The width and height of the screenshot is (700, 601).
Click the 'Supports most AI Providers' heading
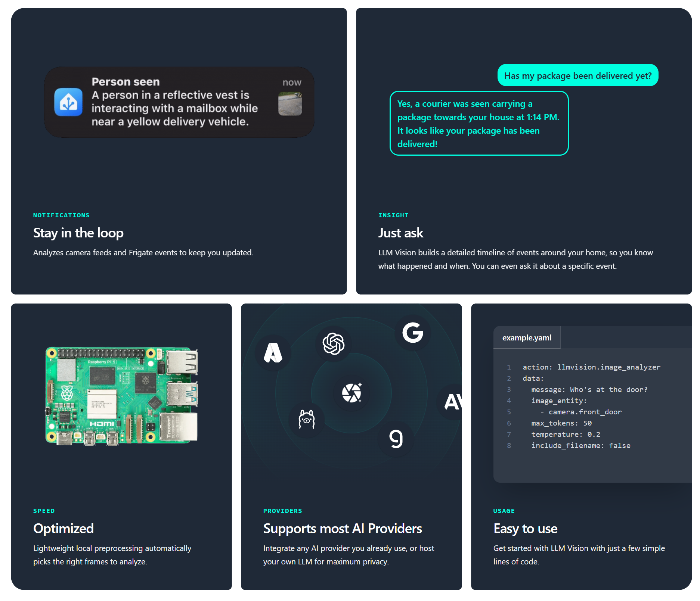tap(343, 529)
